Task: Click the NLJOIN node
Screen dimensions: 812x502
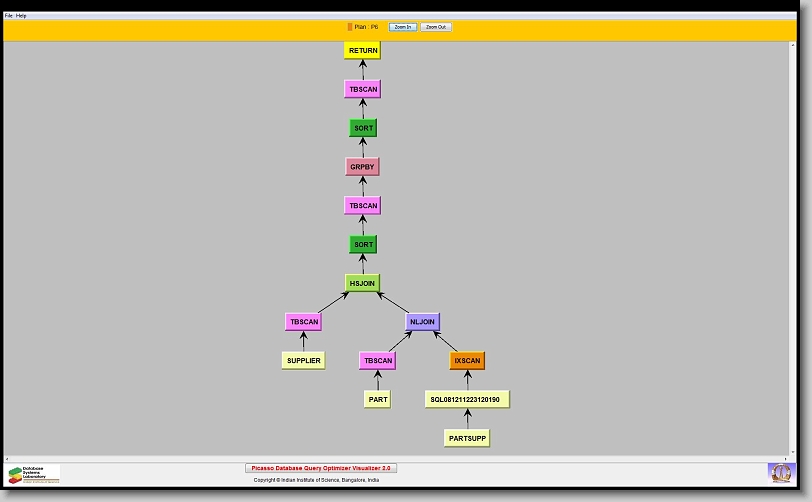Action: [x=422, y=322]
